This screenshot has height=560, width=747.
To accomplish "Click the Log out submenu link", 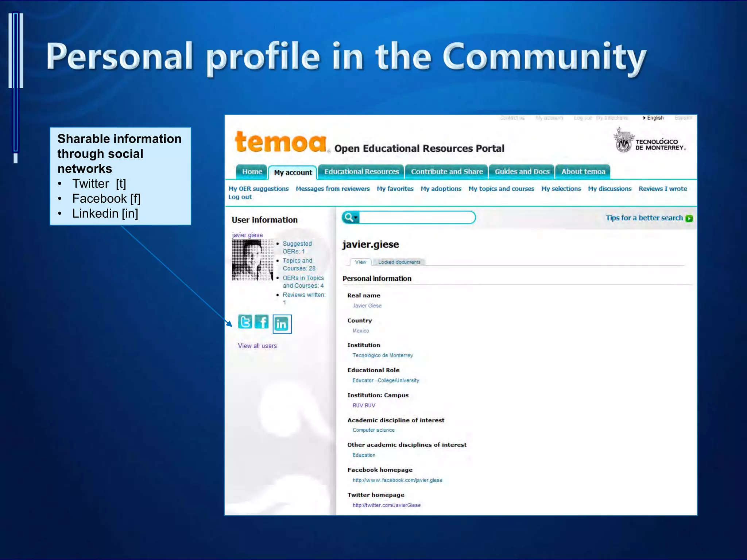I will tap(240, 197).
